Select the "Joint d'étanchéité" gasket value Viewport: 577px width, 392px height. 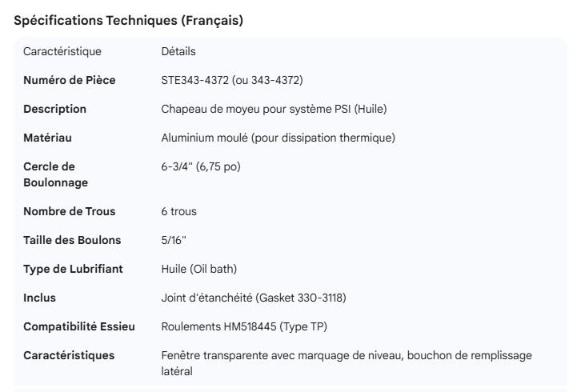253,298
